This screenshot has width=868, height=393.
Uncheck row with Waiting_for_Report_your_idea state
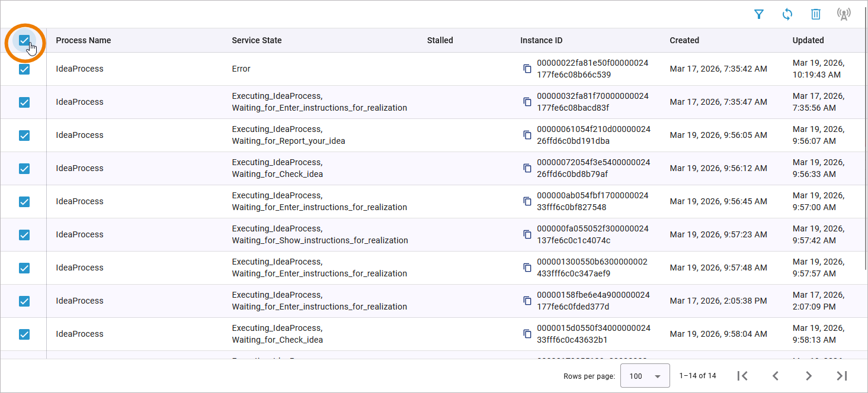pos(24,136)
